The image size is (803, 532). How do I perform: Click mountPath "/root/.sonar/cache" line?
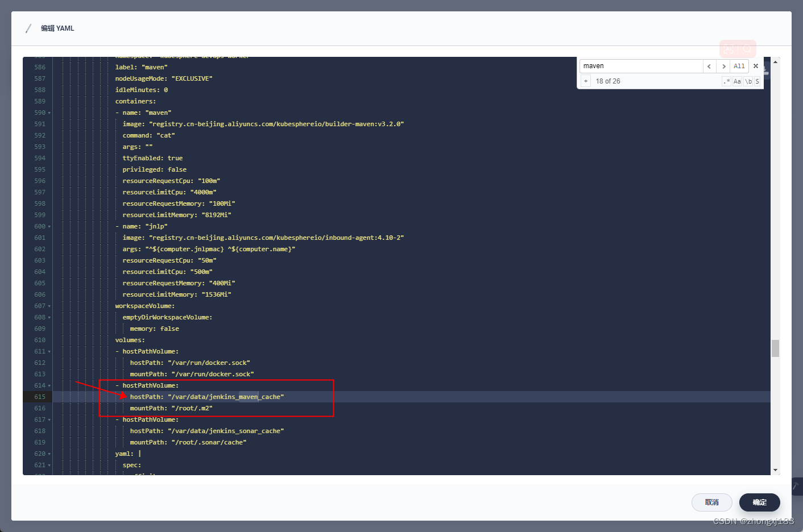point(188,442)
